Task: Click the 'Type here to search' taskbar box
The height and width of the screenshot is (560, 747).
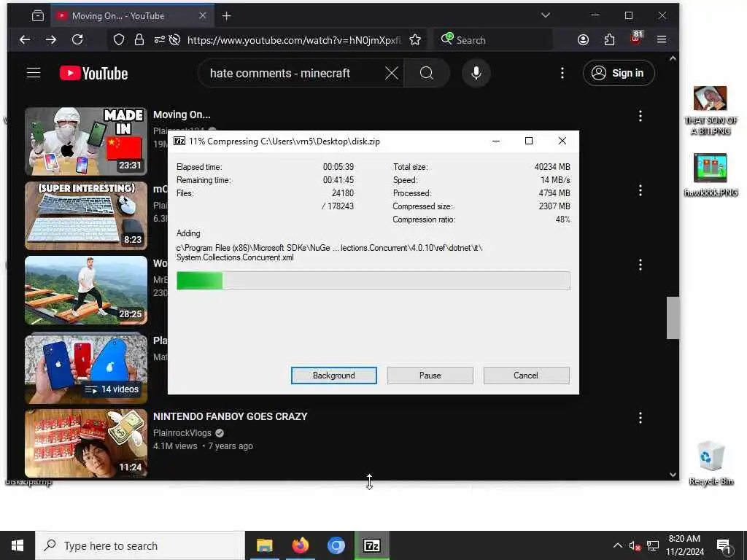Action: (140, 545)
